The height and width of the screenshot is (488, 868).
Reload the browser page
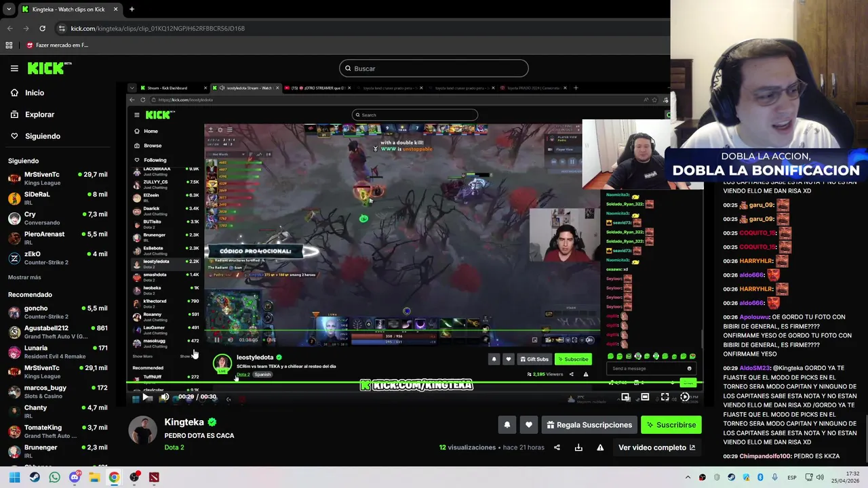click(x=42, y=28)
